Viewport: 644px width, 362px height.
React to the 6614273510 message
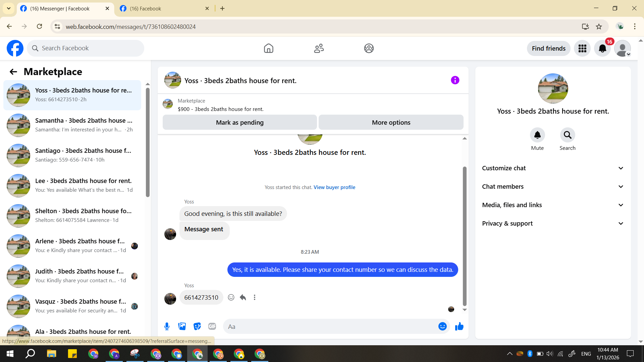pos(231,297)
